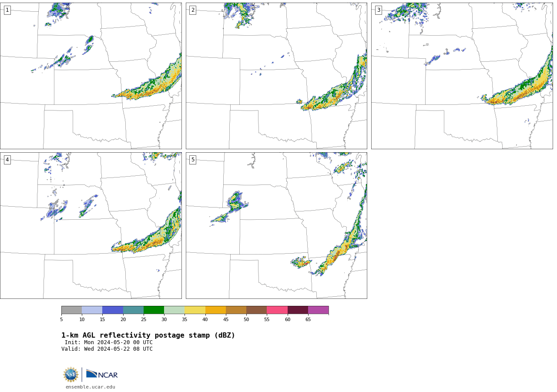Click the dark green 25-30 dBZ swatch

[x=154, y=310]
